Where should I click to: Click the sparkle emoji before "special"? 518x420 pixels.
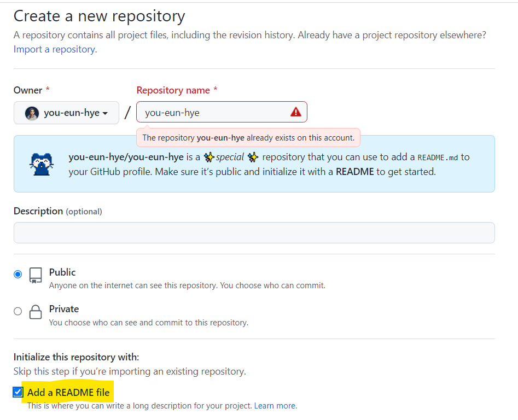pos(209,157)
